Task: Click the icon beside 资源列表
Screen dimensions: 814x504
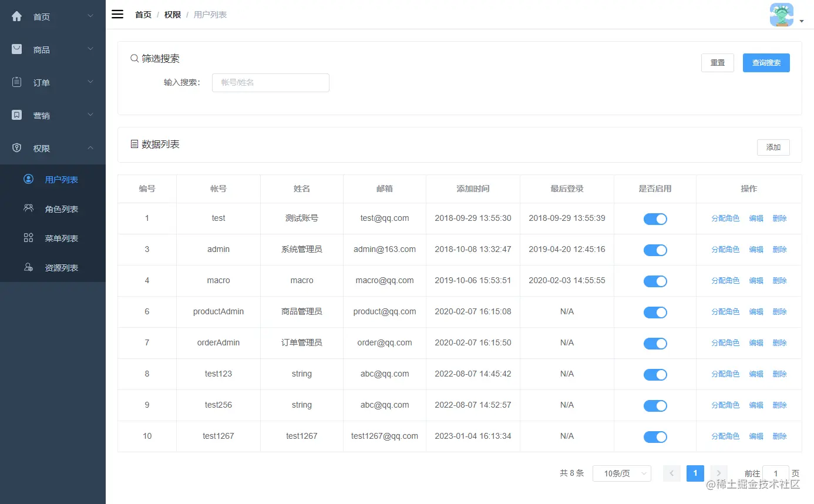Action: pyautogui.click(x=28, y=267)
